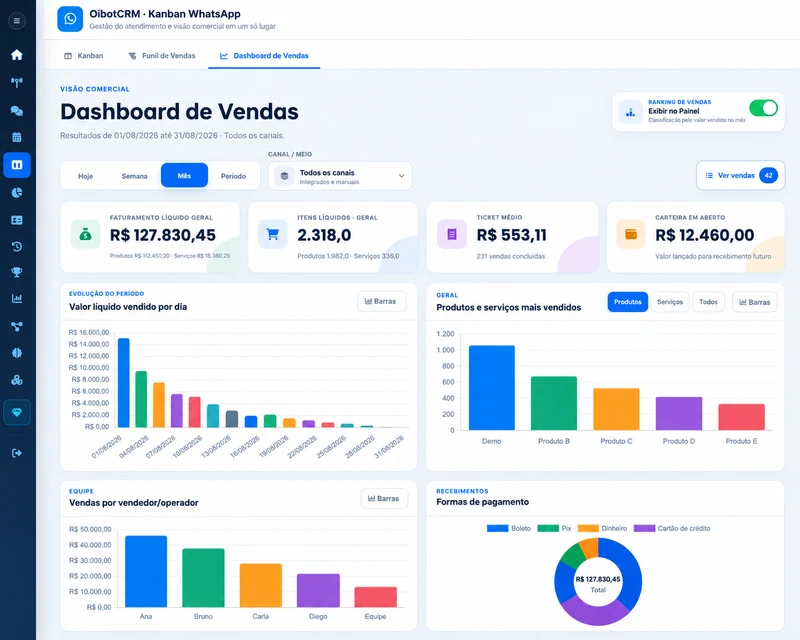This screenshot has width=800, height=640.
Task: Click the Produto C orange bar
Action: click(x=616, y=409)
